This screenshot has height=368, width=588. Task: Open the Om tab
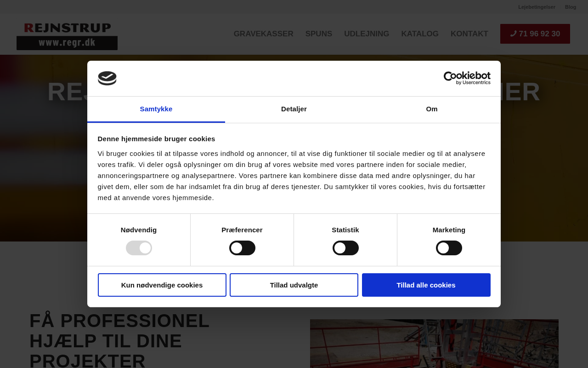click(x=432, y=109)
